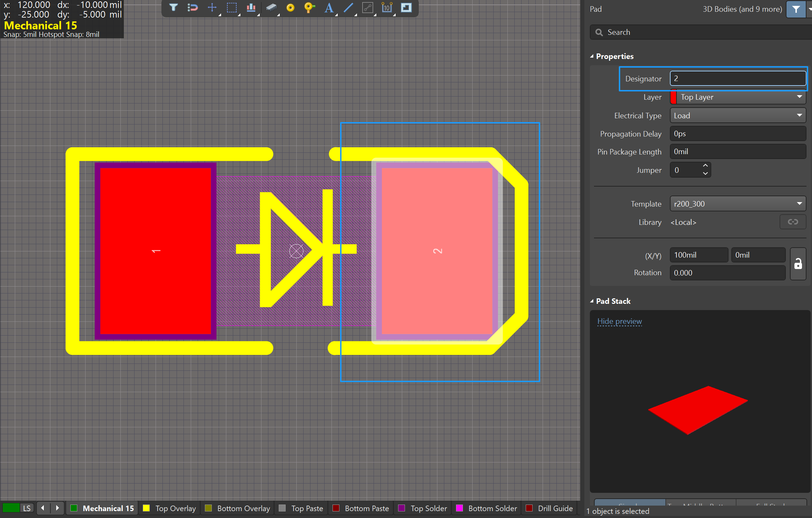Screen dimensions: 812x518
Task: Increase the Jumper value
Action: [x=705, y=166]
